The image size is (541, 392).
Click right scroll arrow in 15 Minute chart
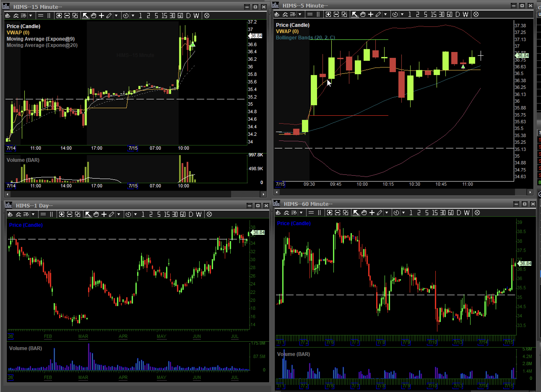263,194
